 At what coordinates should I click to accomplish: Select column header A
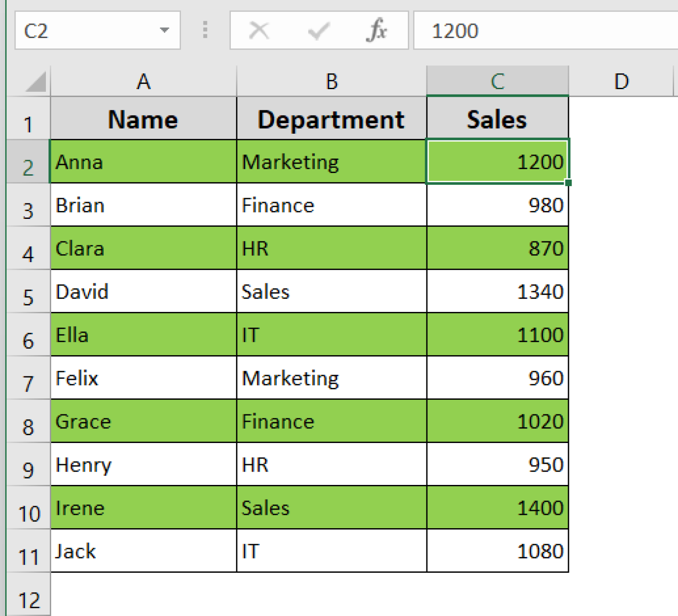143,82
